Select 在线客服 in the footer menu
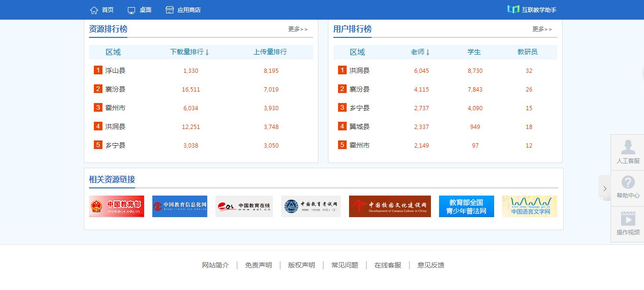Screen dimensions: 644x290 click(x=388, y=265)
